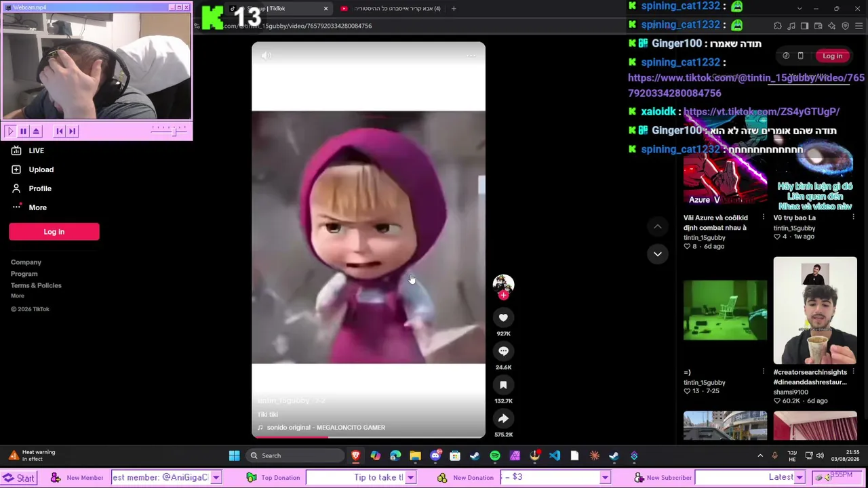The width and height of the screenshot is (868, 488).
Task: Expand the Terms & Policies footer section
Action: [36, 285]
